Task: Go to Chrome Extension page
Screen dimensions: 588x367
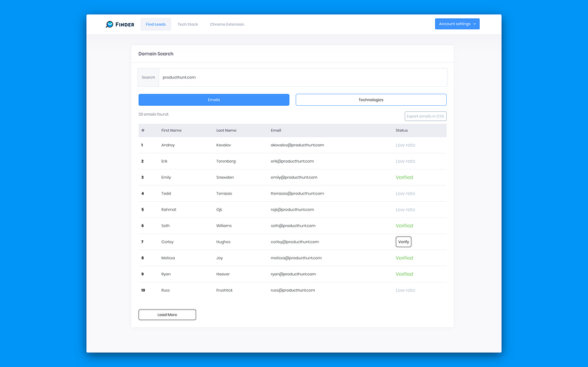Action: (227, 24)
